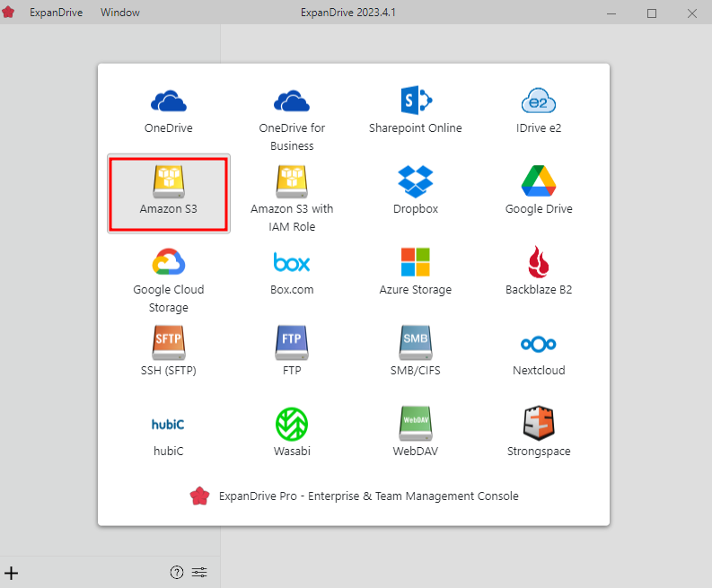Viewport: 712px width, 588px height.
Task: Pick the IDrive e2 storage icon
Action: (539, 101)
